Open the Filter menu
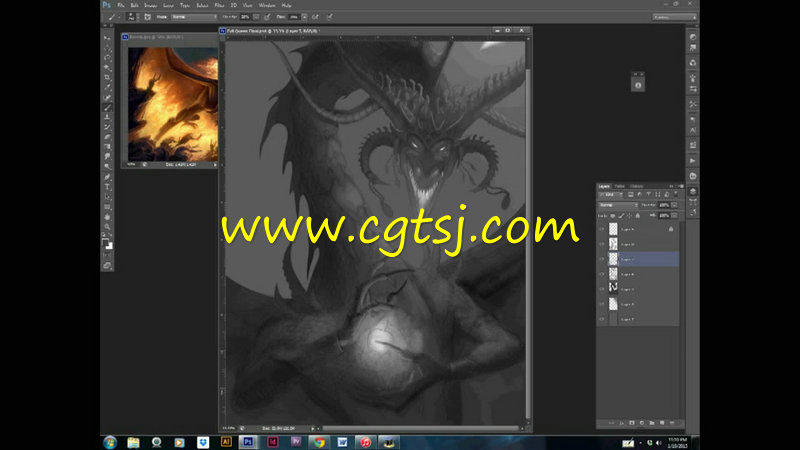The width and height of the screenshot is (800, 450). 219,5
